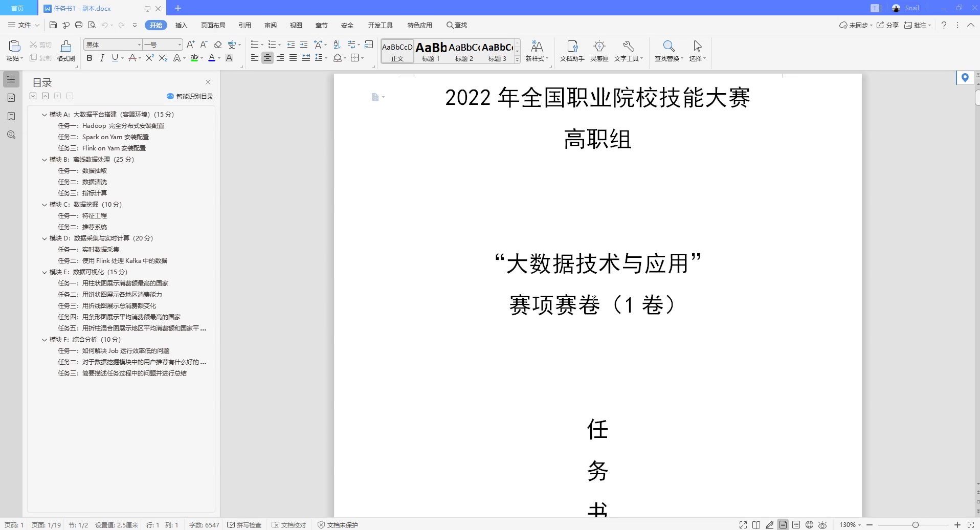The image size is (980, 530).
Task: Click the Format Painter (格式刷) icon
Action: click(x=65, y=51)
